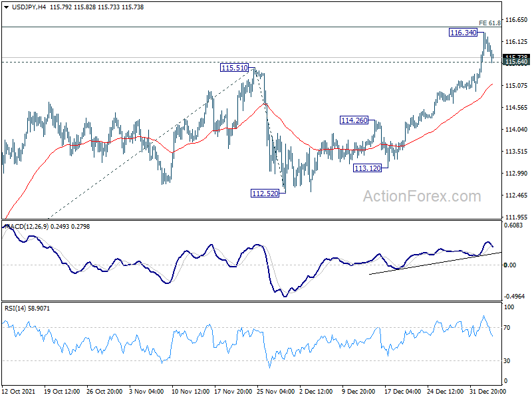
Task: Open the USDJPY,H4 chart dropdown triangle
Action: coord(6,7)
